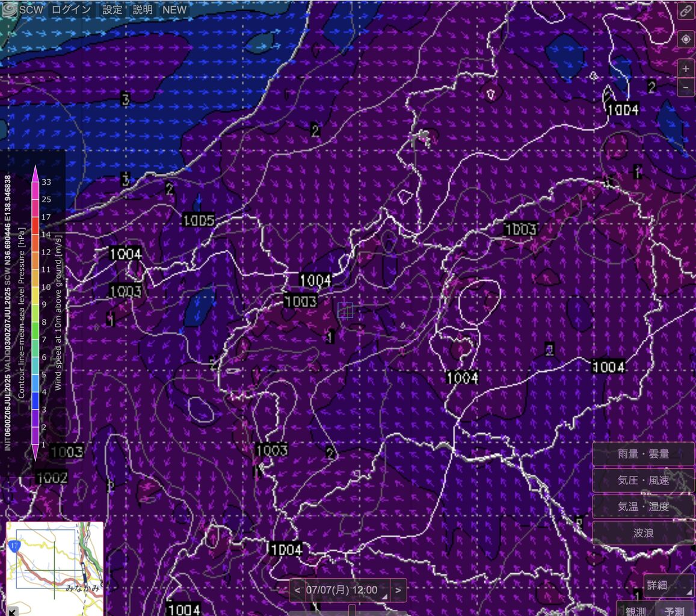Select the 気温・湿度 layer button
This screenshot has height=616, width=696.
pos(643,507)
